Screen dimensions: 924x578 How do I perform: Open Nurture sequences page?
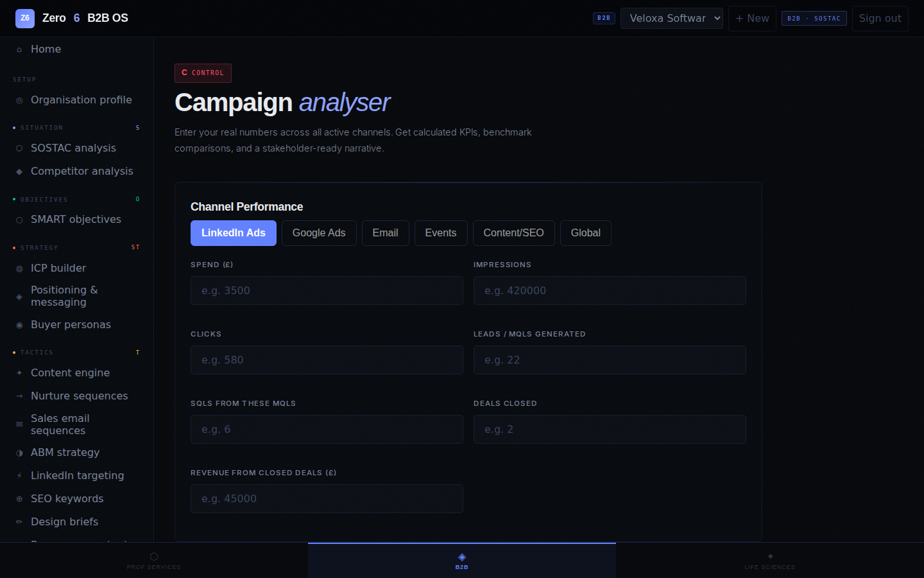(x=77, y=396)
